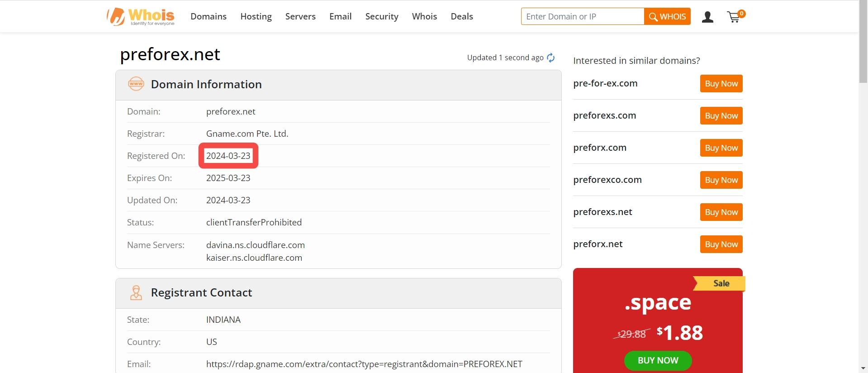This screenshot has height=373, width=868.
Task: Buy Now for preforexco.com
Action: click(721, 180)
